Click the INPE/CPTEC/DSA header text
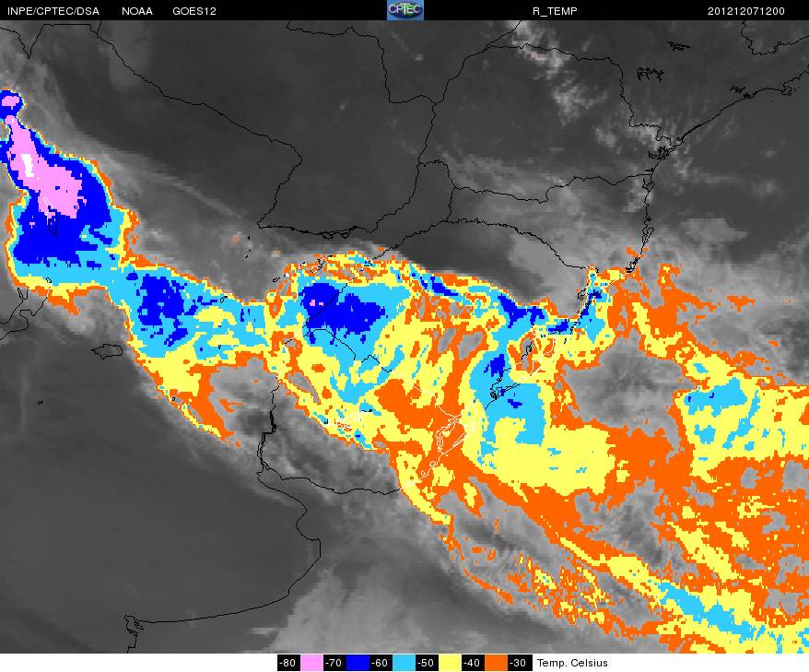Image resolution: width=809 pixels, height=672 pixels. click(x=53, y=11)
